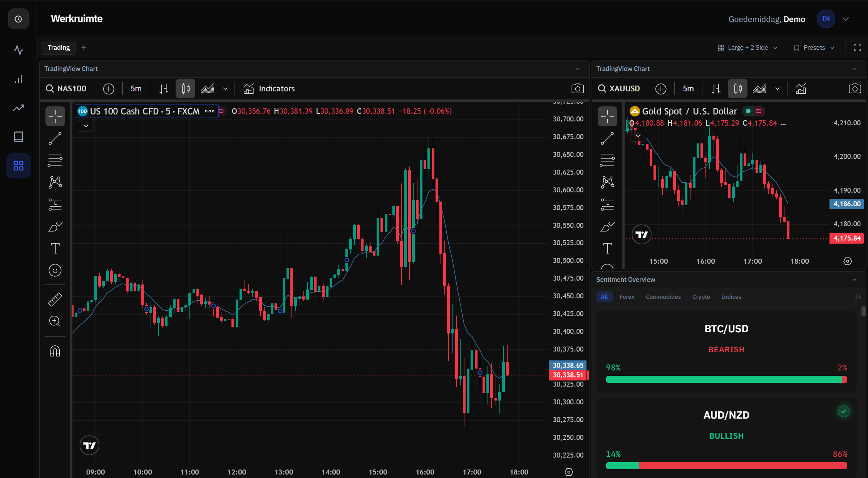Add new workspace tab with plus

[x=84, y=48]
